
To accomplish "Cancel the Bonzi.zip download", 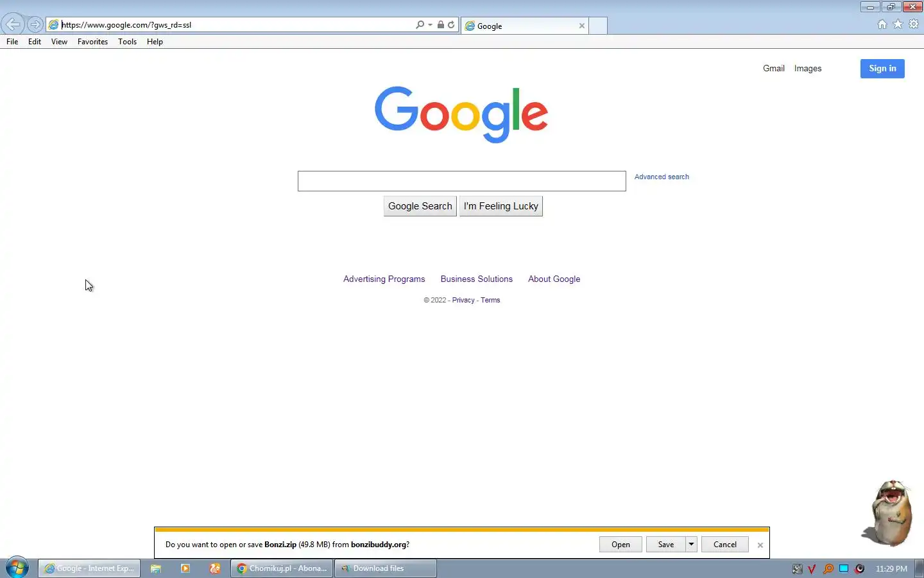I will tap(725, 545).
